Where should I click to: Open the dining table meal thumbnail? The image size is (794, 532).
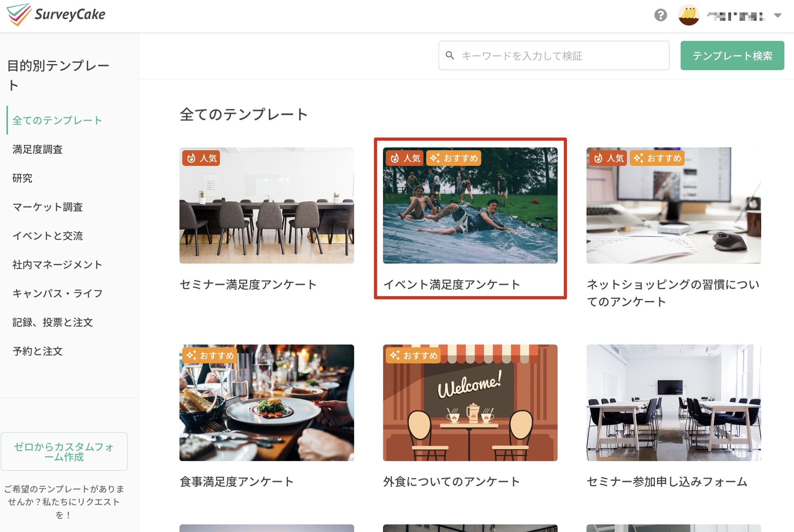[267, 403]
